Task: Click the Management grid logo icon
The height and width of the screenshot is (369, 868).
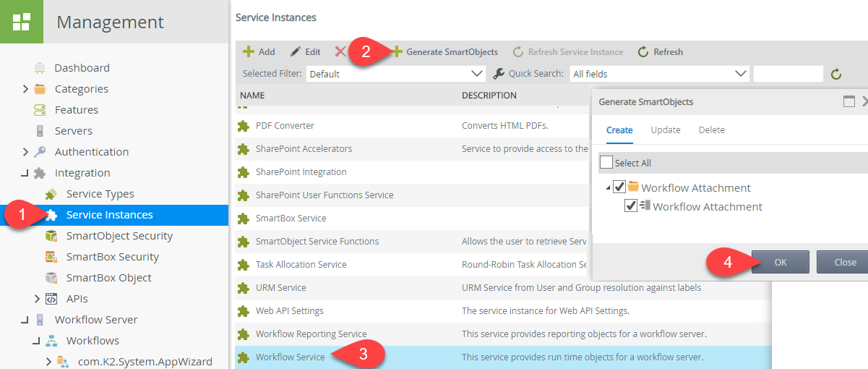Action: [21, 22]
